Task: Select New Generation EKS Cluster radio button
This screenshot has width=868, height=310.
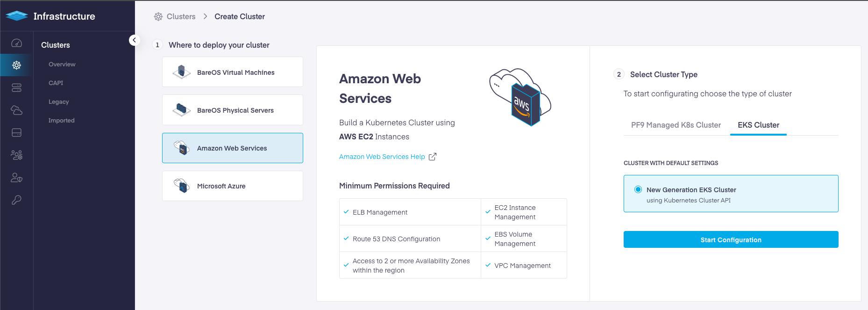Action: pyautogui.click(x=638, y=189)
